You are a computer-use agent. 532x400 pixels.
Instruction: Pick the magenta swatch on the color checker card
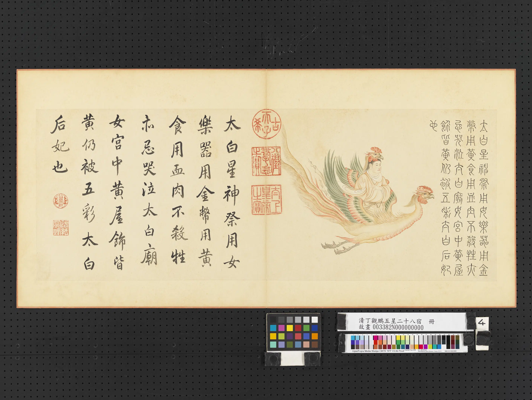(x=281, y=328)
